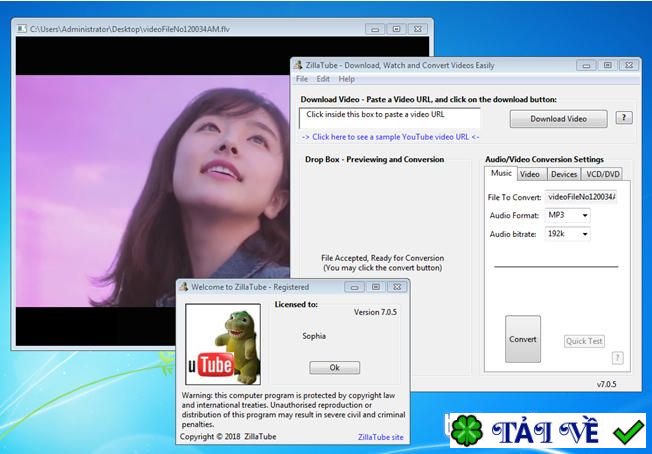Click inside the video URL paste box
The image size is (652, 454).
(389, 118)
